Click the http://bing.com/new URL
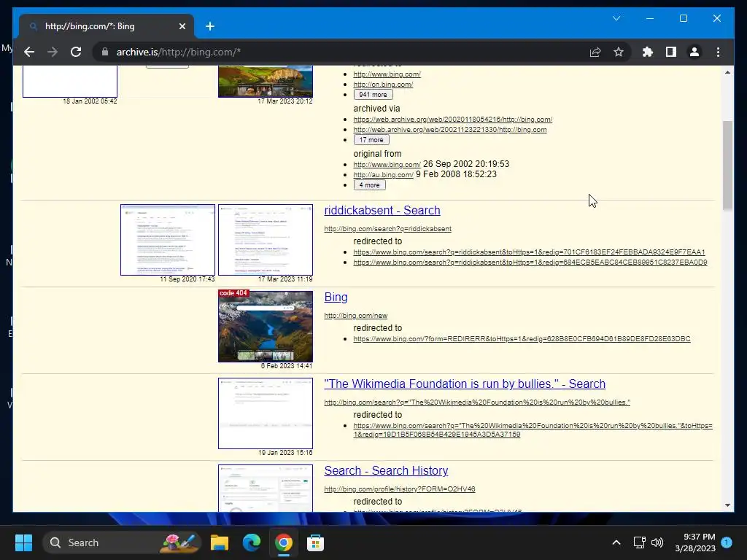 356,315
